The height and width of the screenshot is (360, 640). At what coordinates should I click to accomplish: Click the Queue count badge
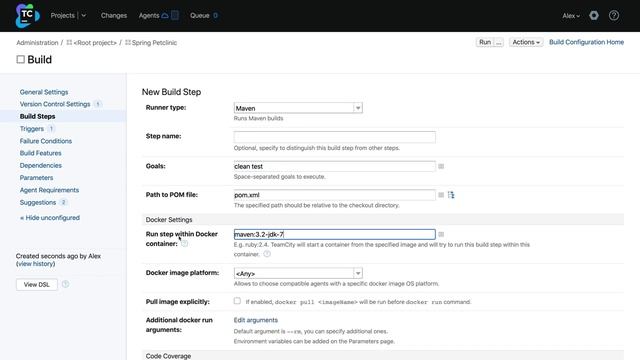click(x=215, y=16)
